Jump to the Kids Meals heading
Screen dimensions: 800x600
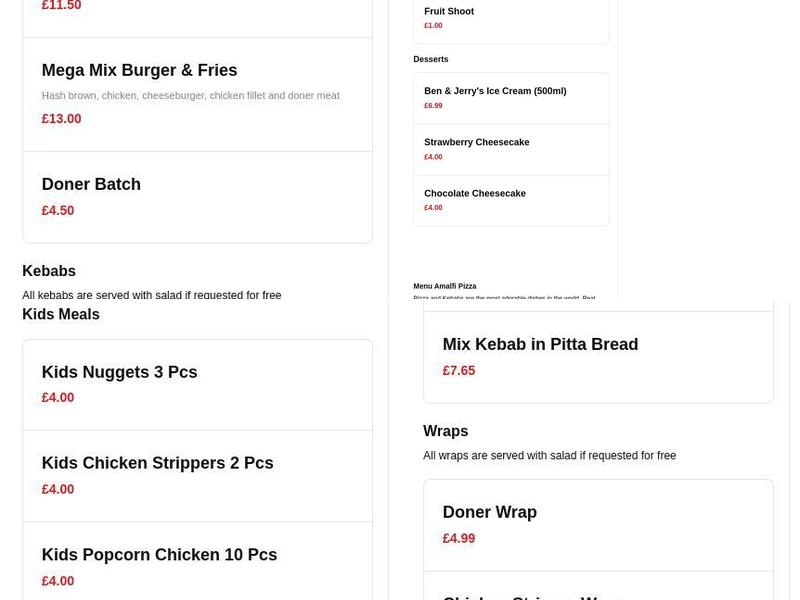(61, 315)
